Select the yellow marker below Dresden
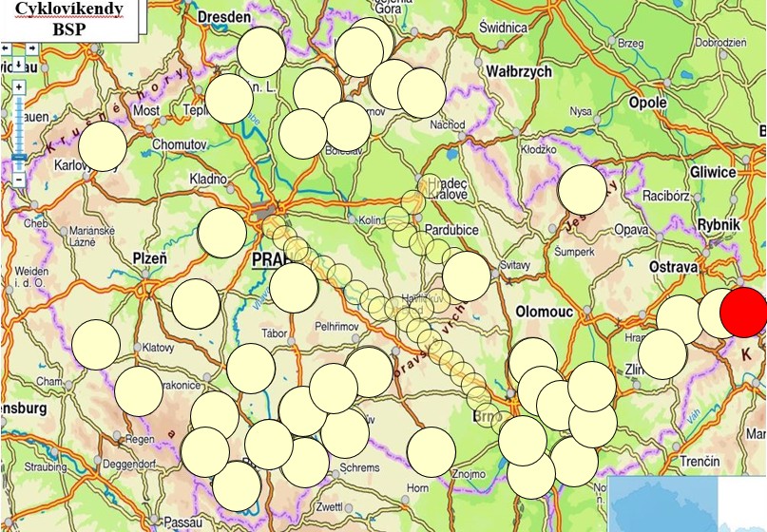Image resolution: width=767 pixels, height=532 pixels. [x=261, y=52]
